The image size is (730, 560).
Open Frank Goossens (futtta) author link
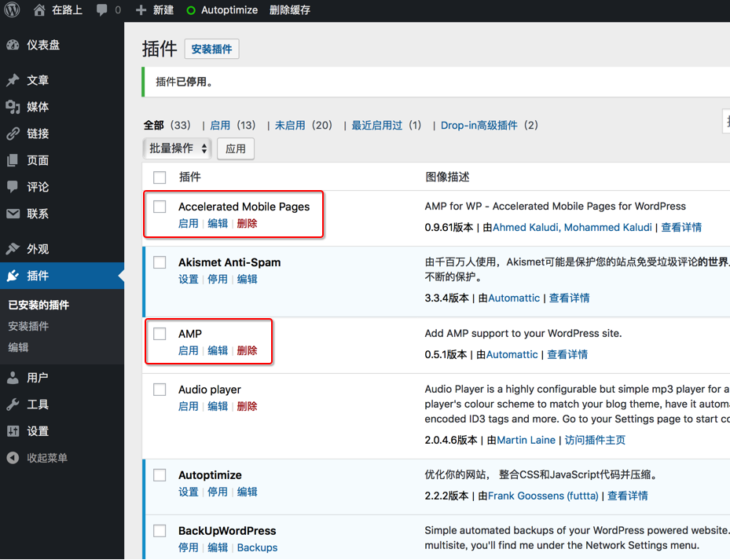tap(543, 496)
